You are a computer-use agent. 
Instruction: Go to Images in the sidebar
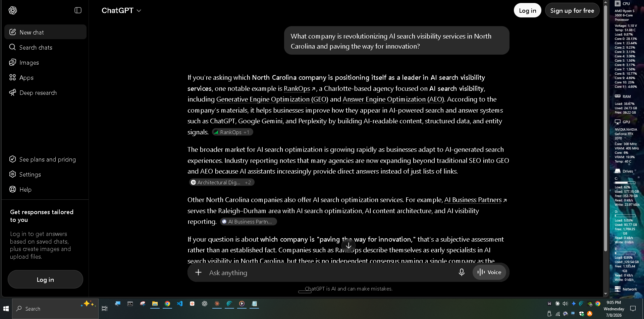pyautogui.click(x=45, y=62)
